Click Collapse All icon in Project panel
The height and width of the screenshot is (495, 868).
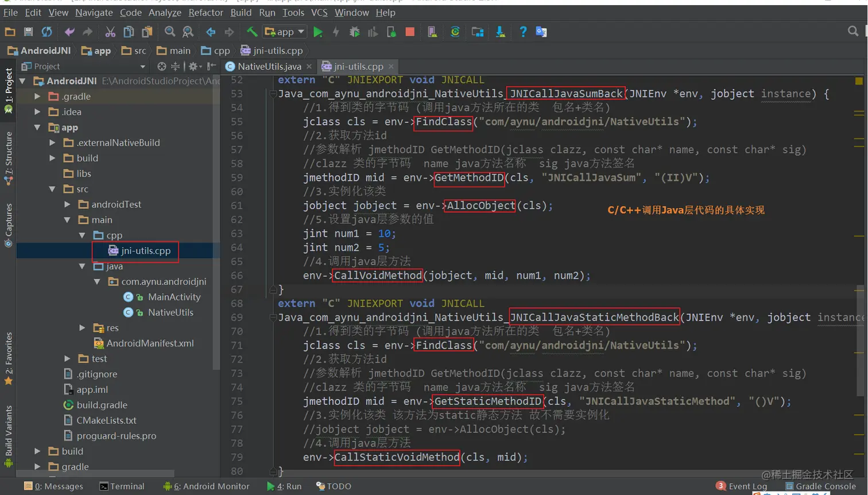[x=175, y=67]
